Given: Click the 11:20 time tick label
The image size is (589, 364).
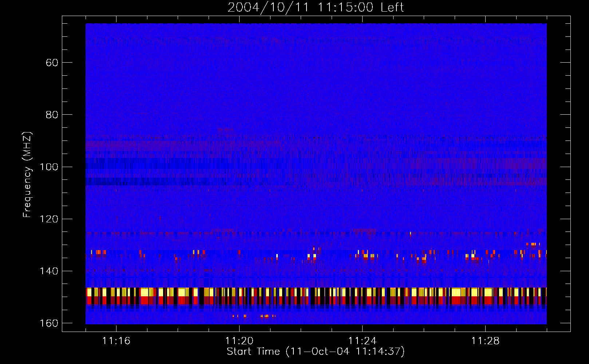Looking at the screenshot, I should pyautogui.click(x=239, y=341).
